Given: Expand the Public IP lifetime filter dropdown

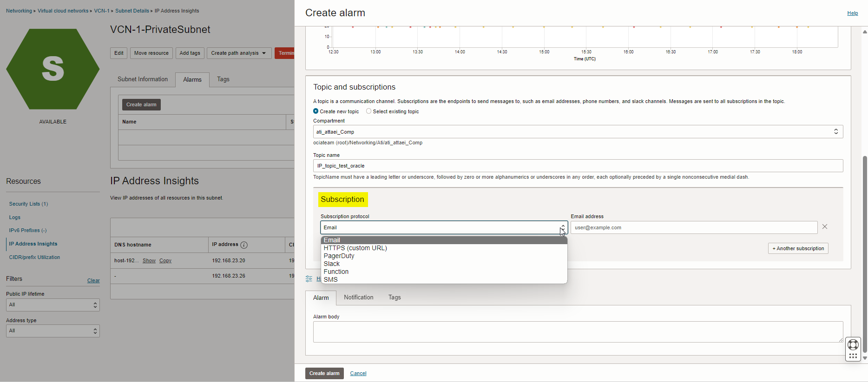Looking at the screenshot, I should tap(53, 305).
